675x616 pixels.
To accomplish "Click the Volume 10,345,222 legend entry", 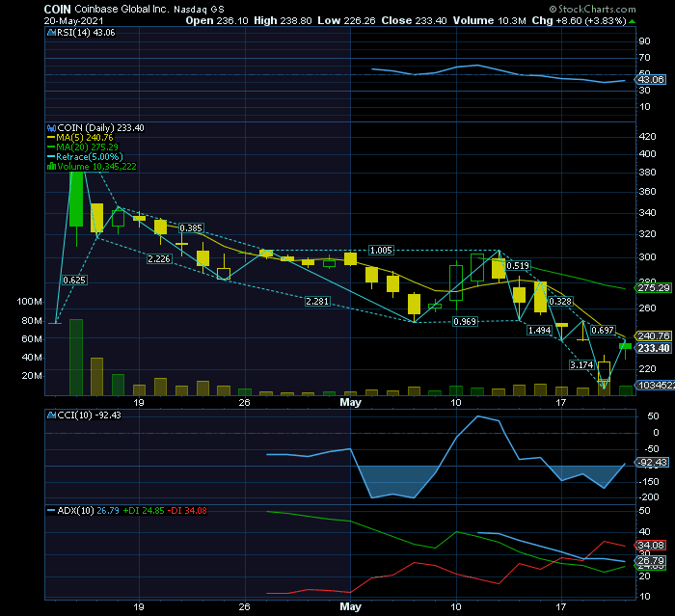I will [93, 167].
